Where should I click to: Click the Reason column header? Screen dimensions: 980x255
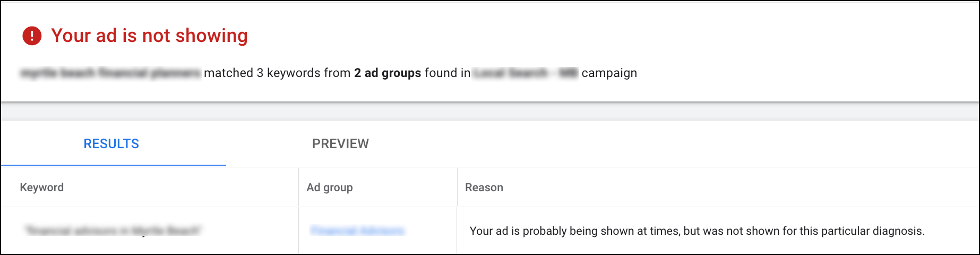pyautogui.click(x=484, y=187)
